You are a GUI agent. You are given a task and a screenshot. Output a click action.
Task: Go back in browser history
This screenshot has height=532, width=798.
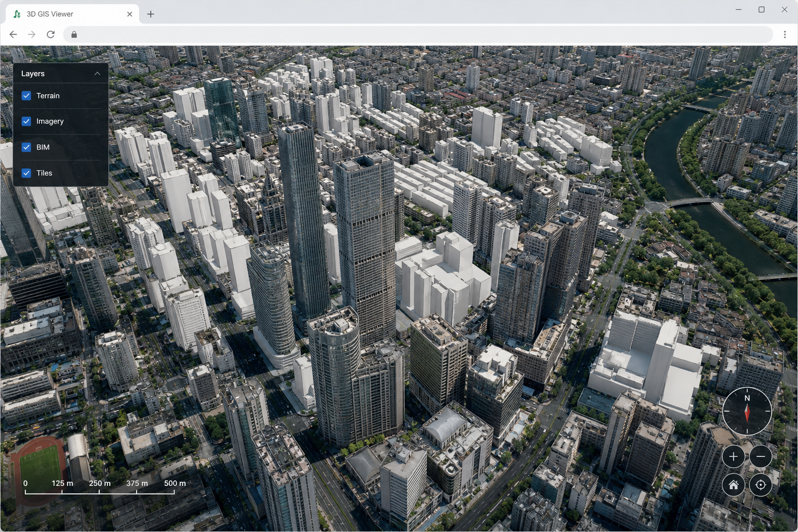click(14, 34)
